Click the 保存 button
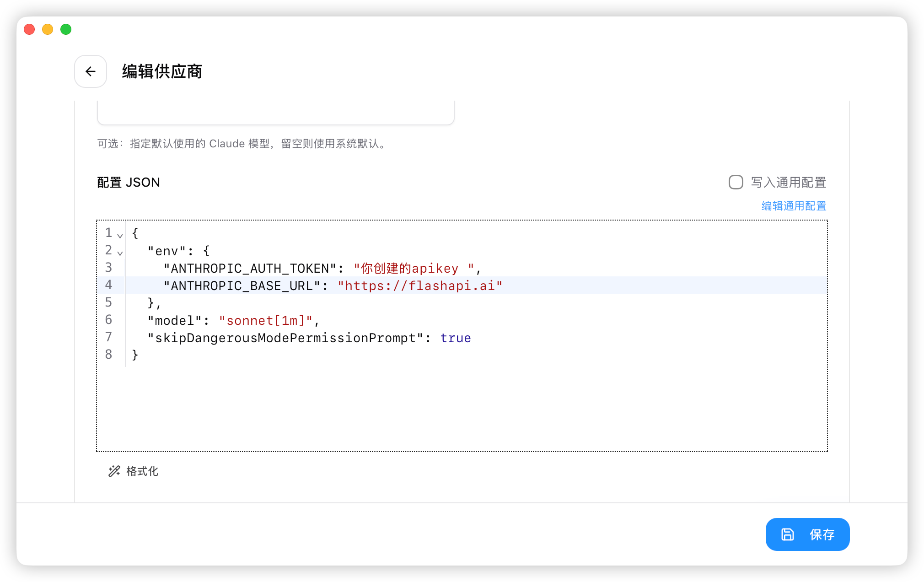Image resolution: width=924 pixels, height=582 pixels. coord(807,534)
